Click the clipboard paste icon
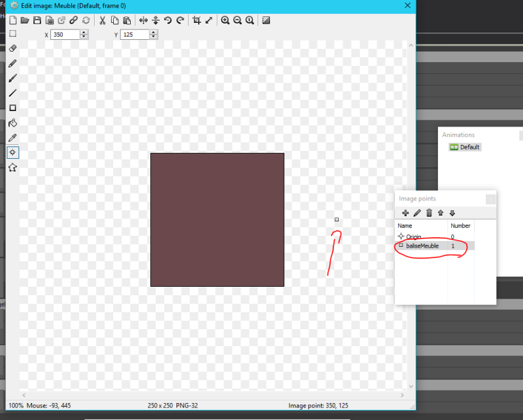Image resolution: width=523 pixels, height=420 pixels. coord(127,20)
